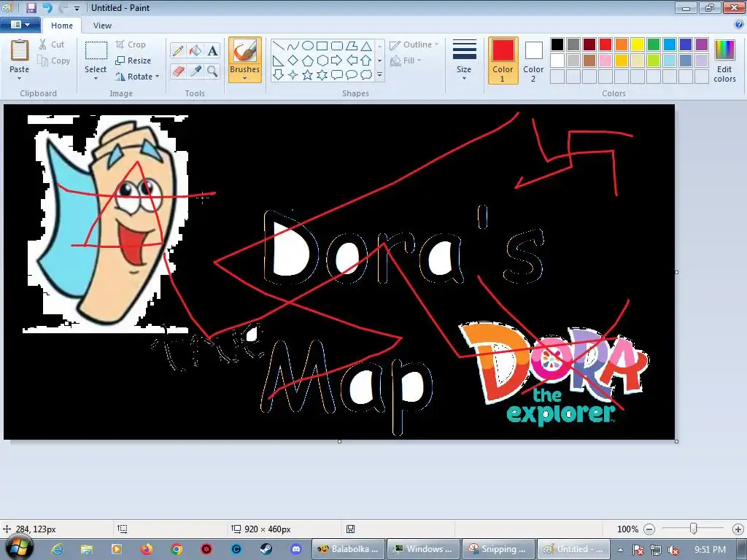747x560 pixels.
Task: Click the Undo arrow in title bar
Action: 47,7
